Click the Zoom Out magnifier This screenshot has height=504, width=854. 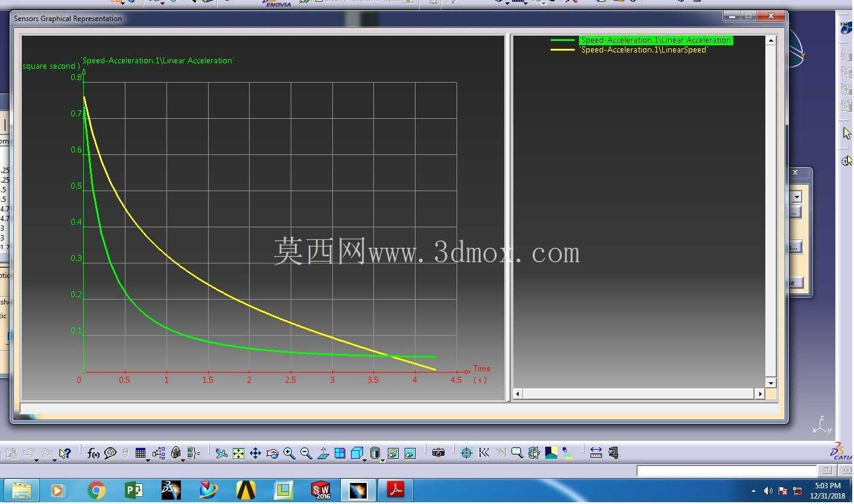pyautogui.click(x=306, y=453)
